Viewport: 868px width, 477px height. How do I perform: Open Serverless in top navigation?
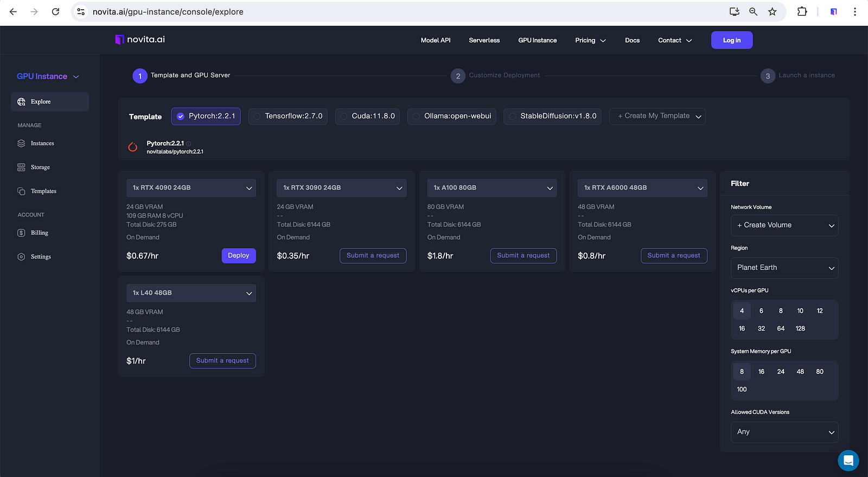click(x=484, y=40)
